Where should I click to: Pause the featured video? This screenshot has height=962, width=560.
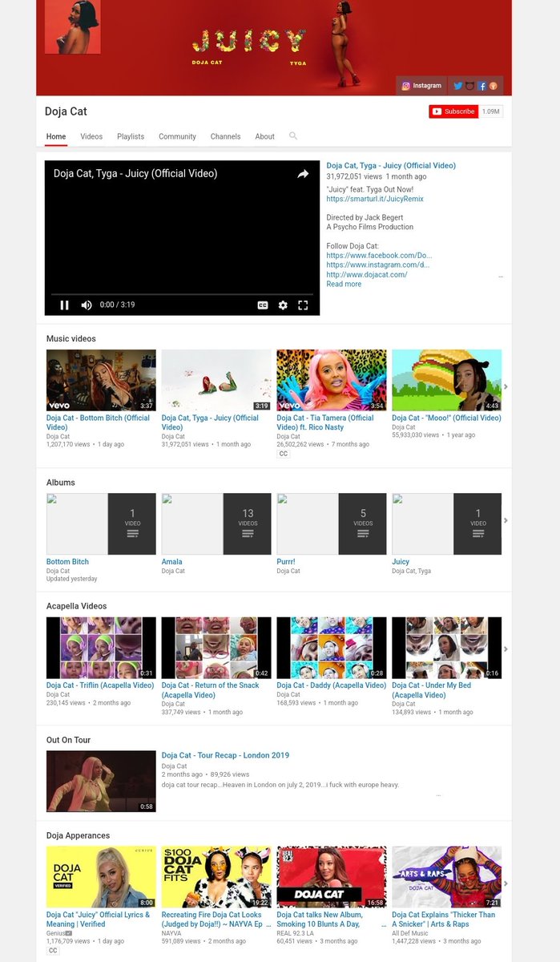pos(64,305)
